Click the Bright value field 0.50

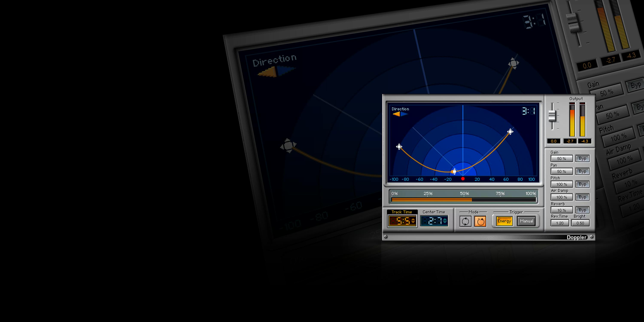(x=580, y=223)
